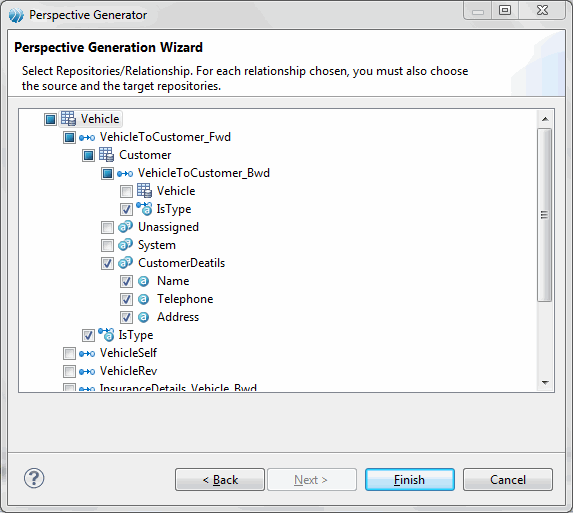The image size is (573, 513).
Task: Uncheck the Name attribute checkbox
Action: [x=126, y=281]
